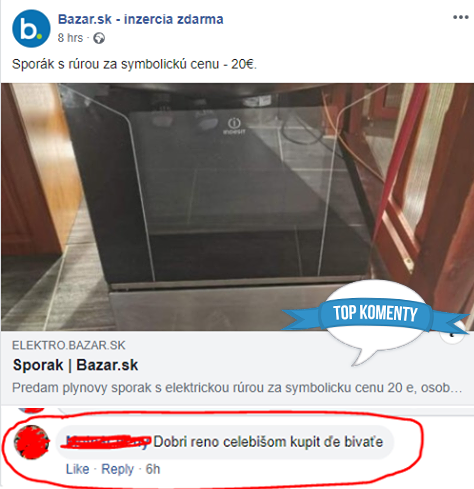Click the redacted commenter name
This screenshot has width=474, height=489.
coord(106,442)
